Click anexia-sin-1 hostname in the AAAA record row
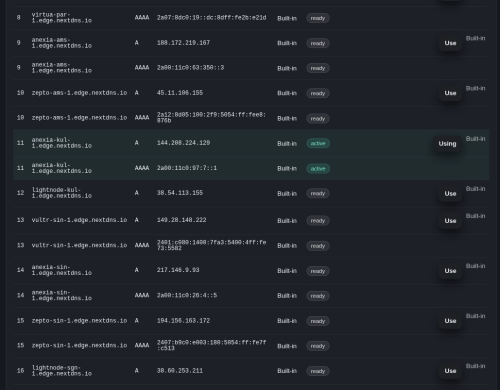This screenshot has width=500, height=390. 62,295
